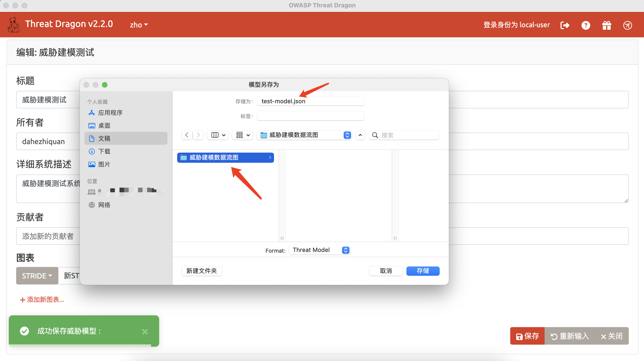Open the 图片 sidebar location
The width and height of the screenshot is (644, 361).
coord(104,164)
